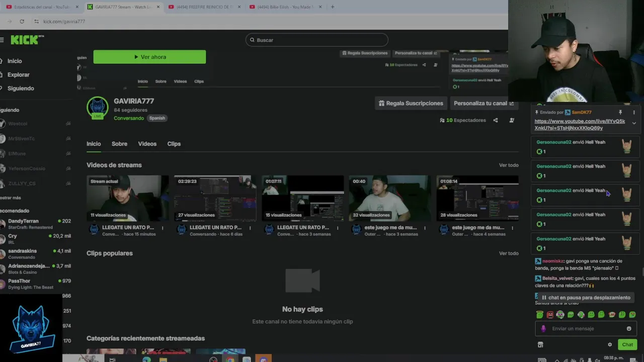Open the 02:29:23 stream thumbnail
Image resolution: width=644 pixels, height=362 pixels.
coord(215,198)
